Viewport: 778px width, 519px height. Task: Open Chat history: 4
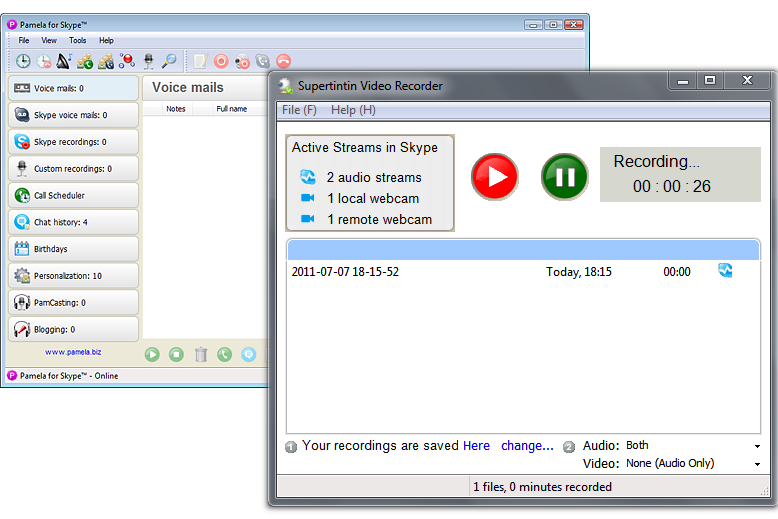point(73,222)
